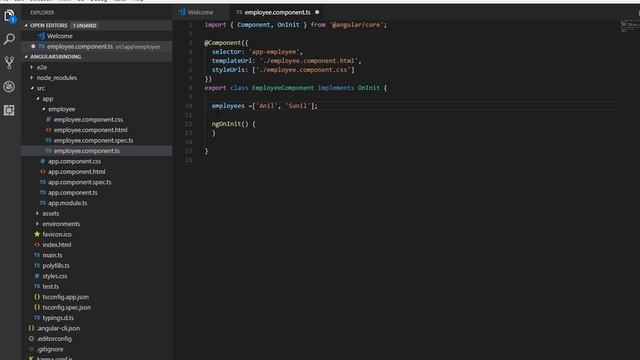Image resolution: width=640 pixels, height=360 pixels.
Task: Open .gitignore file
Action: point(97,349)
